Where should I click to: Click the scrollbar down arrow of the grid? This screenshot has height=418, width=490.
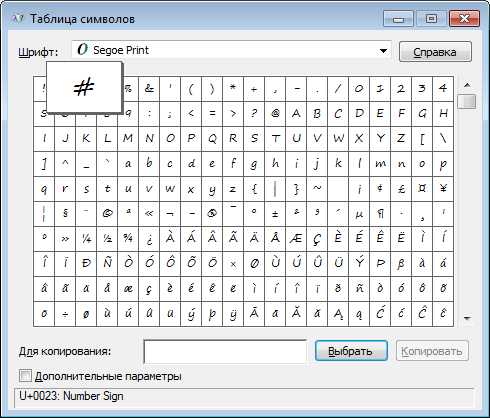click(x=467, y=318)
